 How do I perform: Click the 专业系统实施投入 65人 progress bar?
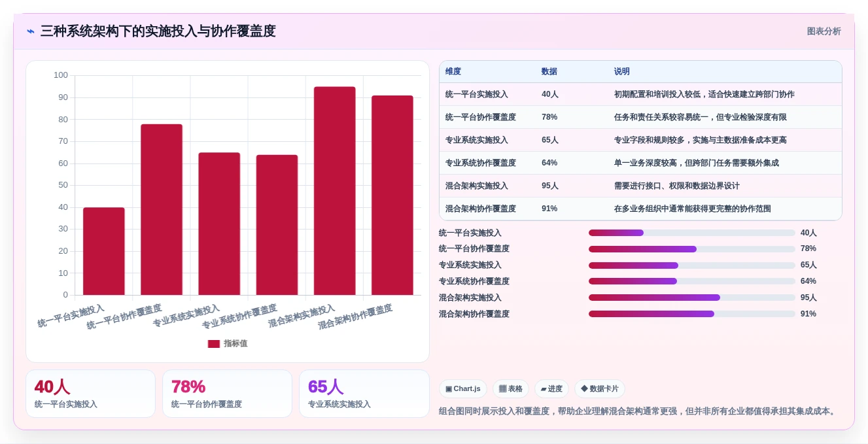692,265
